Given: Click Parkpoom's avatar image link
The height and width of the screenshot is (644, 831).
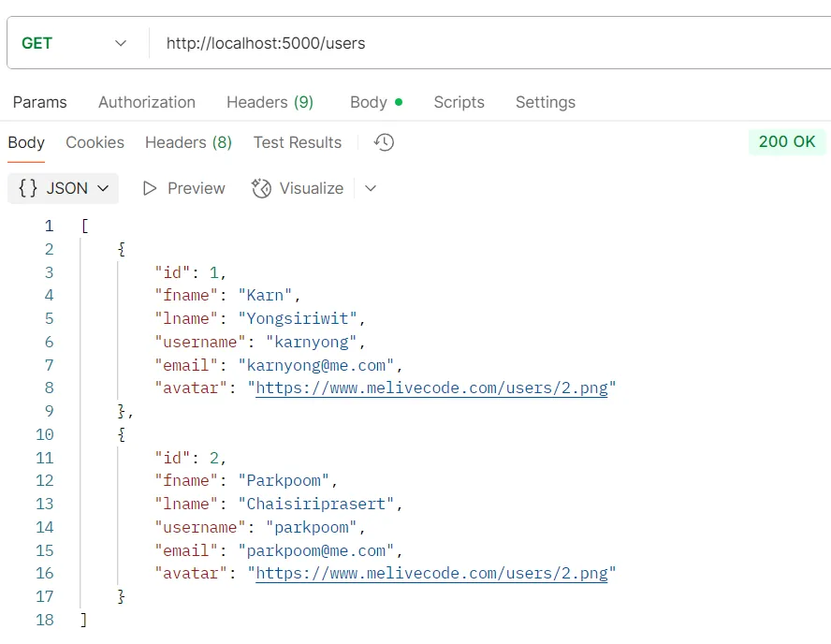Looking at the screenshot, I should pyautogui.click(x=432, y=573).
